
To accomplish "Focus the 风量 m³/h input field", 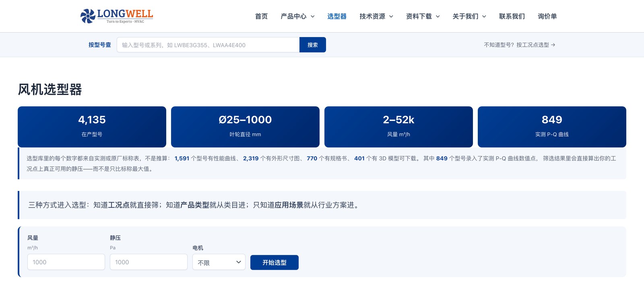I will pos(66,262).
